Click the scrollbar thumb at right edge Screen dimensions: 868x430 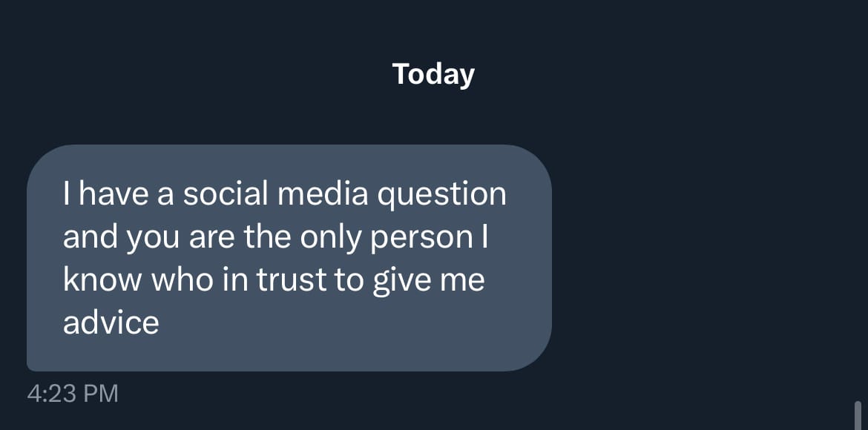point(858,415)
